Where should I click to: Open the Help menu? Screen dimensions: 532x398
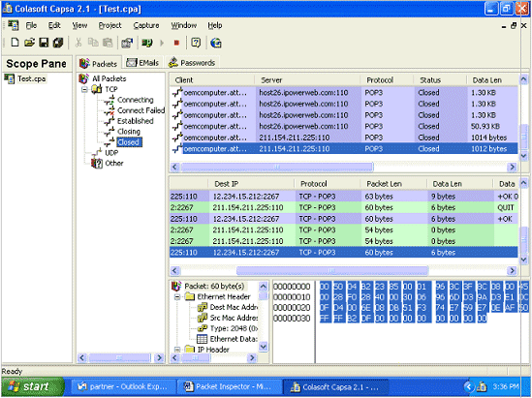pos(215,25)
